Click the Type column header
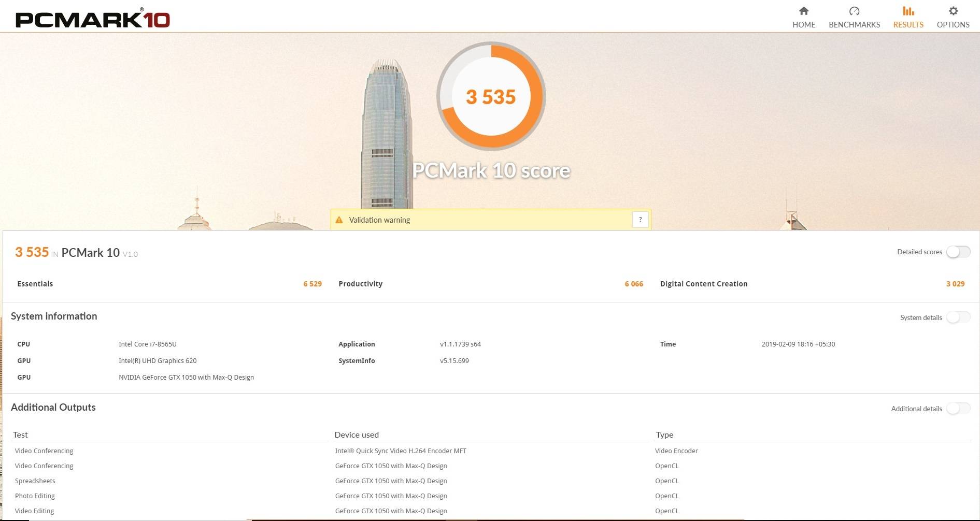This screenshot has height=521, width=980. (664, 435)
